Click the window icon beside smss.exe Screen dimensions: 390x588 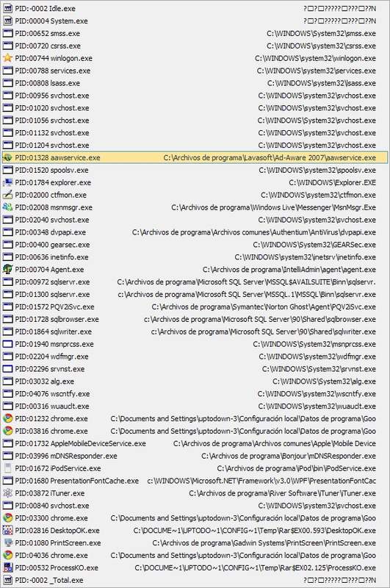tap(7, 33)
